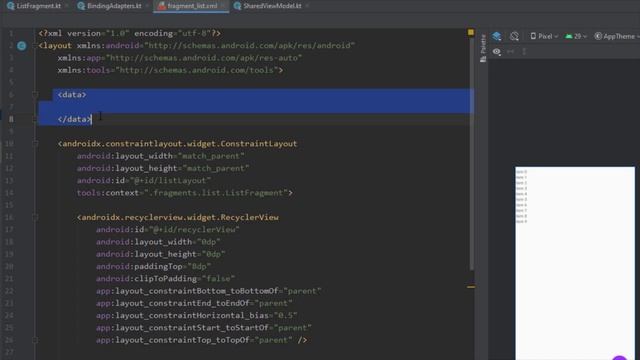Click the orientation for preview icon
This screenshot has height=360, width=640.
coord(514,36)
